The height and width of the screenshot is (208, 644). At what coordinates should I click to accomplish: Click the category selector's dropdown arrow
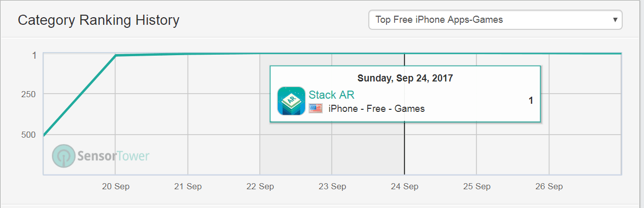click(x=615, y=20)
